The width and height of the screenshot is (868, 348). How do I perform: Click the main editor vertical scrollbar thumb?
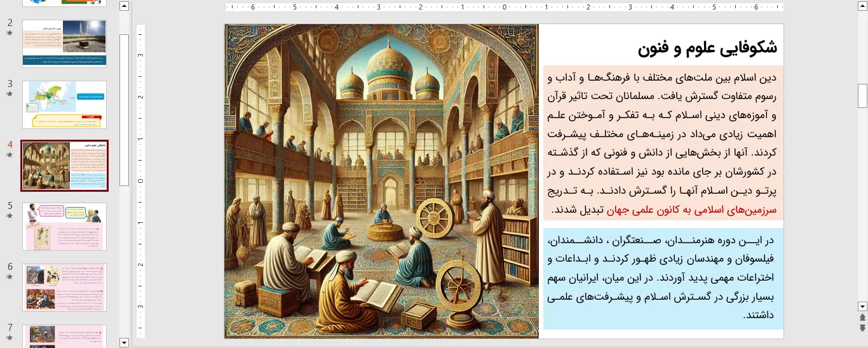862,95
